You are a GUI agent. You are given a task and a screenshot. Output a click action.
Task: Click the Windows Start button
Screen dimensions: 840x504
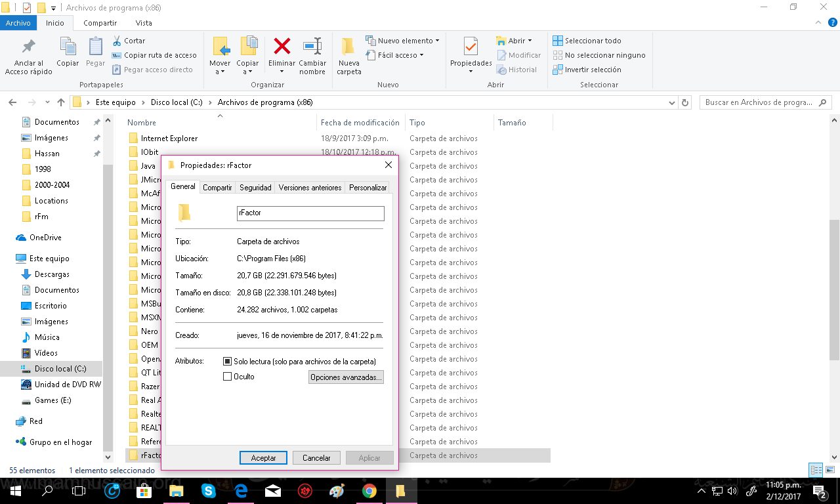click(15, 490)
